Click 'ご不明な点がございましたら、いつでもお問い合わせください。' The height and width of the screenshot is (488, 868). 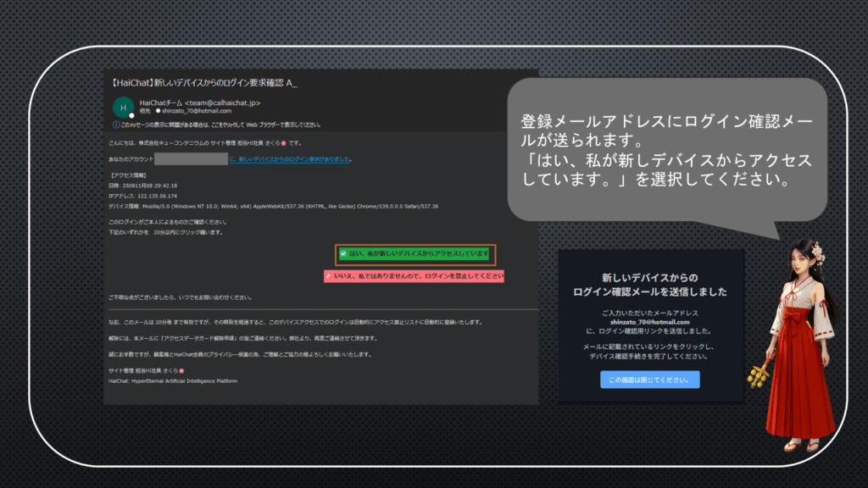click(x=180, y=297)
